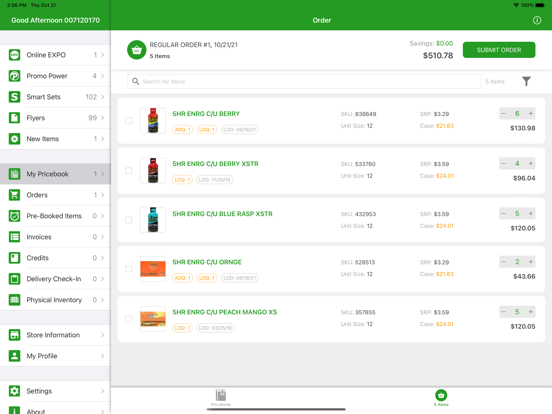552x414 pixels.
Task: Click the Settings gear icon
Action: point(14,391)
